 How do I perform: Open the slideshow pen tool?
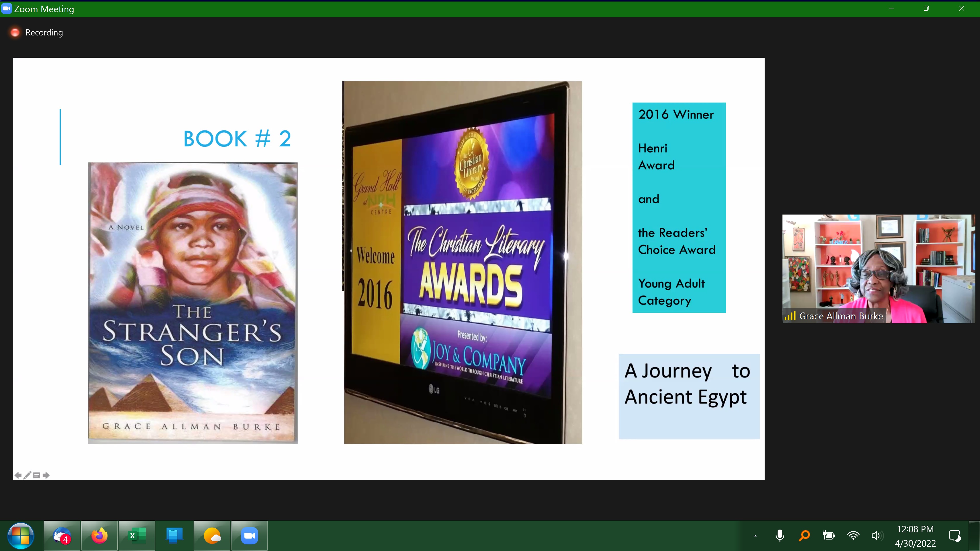(x=27, y=475)
